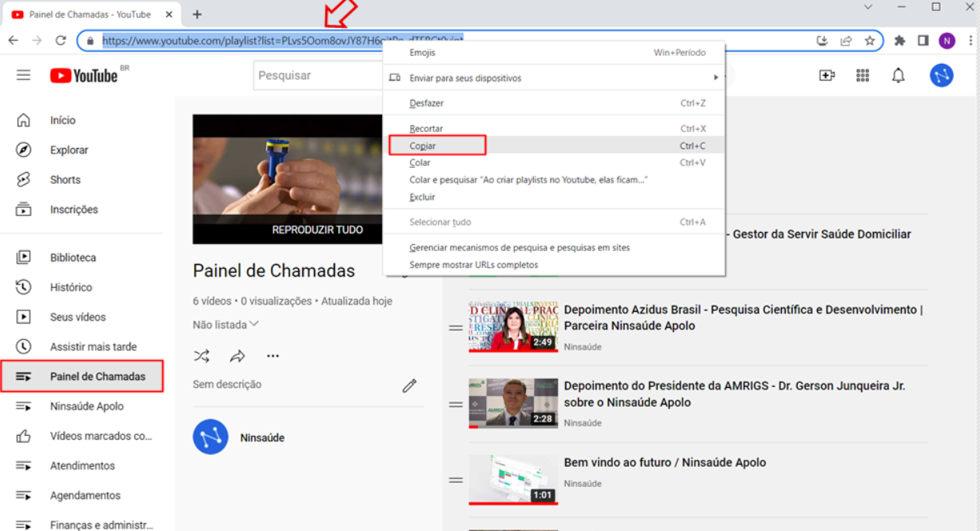Click the install/download icon in address bar
Image resolution: width=980 pixels, height=531 pixels.
coord(822,41)
